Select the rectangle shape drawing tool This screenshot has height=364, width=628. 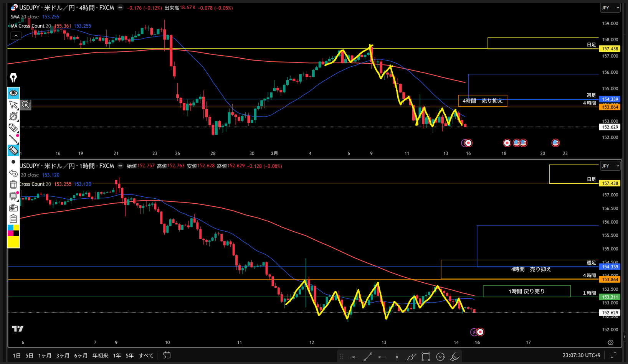tap(426, 357)
